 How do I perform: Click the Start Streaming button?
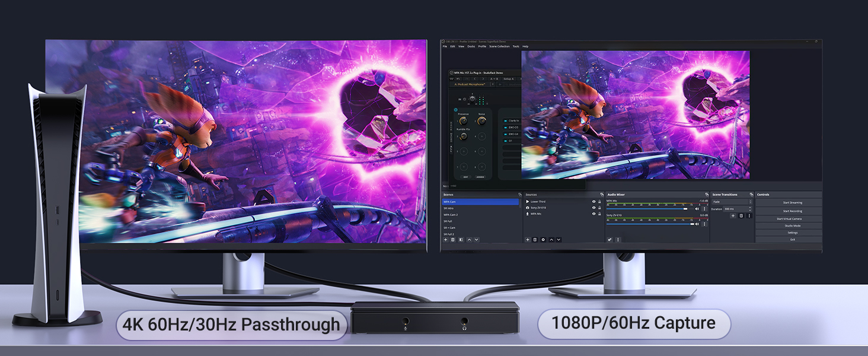coord(793,203)
